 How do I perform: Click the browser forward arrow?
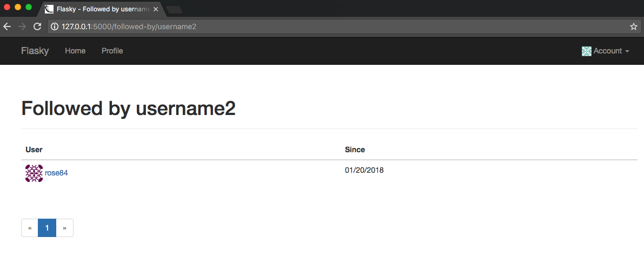pyautogui.click(x=22, y=26)
